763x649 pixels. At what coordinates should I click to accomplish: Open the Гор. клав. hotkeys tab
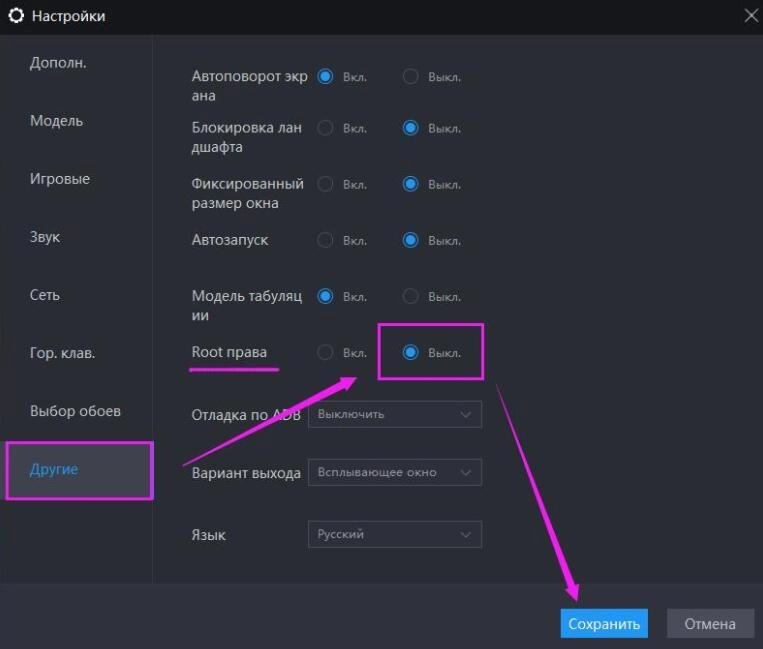tap(62, 353)
